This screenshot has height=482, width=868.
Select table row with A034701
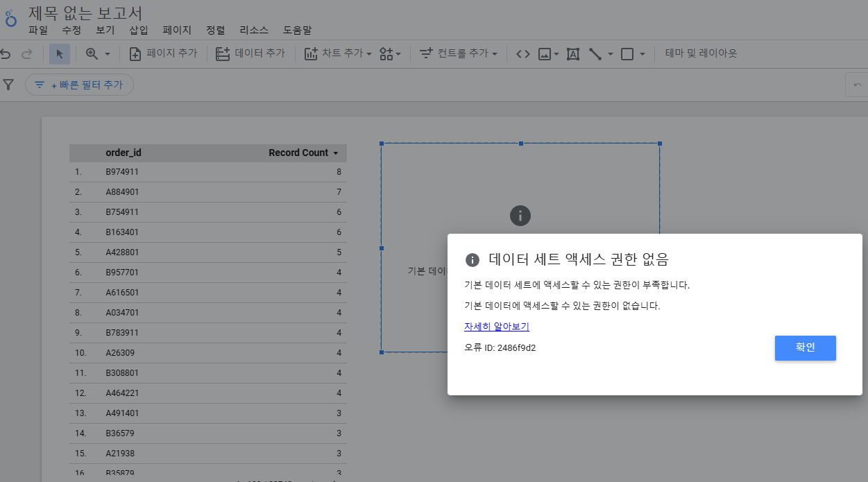[208, 313]
